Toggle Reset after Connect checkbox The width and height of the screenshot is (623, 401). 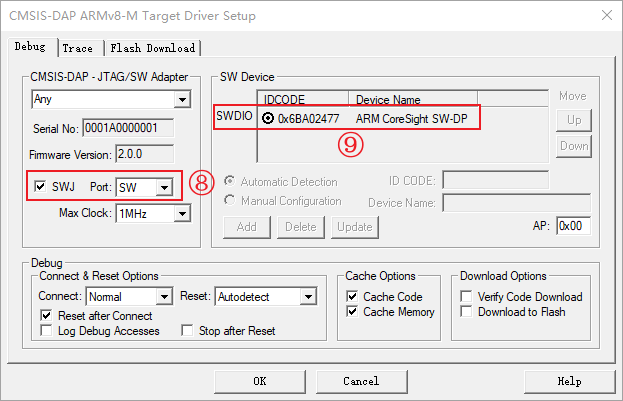coord(46,316)
